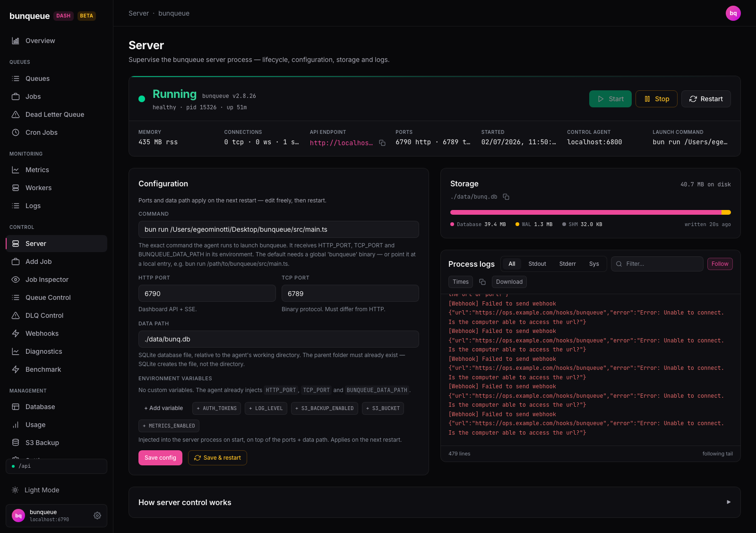Click the Usage bars icon
Image resolution: width=756 pixels, height=533 pixels.
[16, 425]
